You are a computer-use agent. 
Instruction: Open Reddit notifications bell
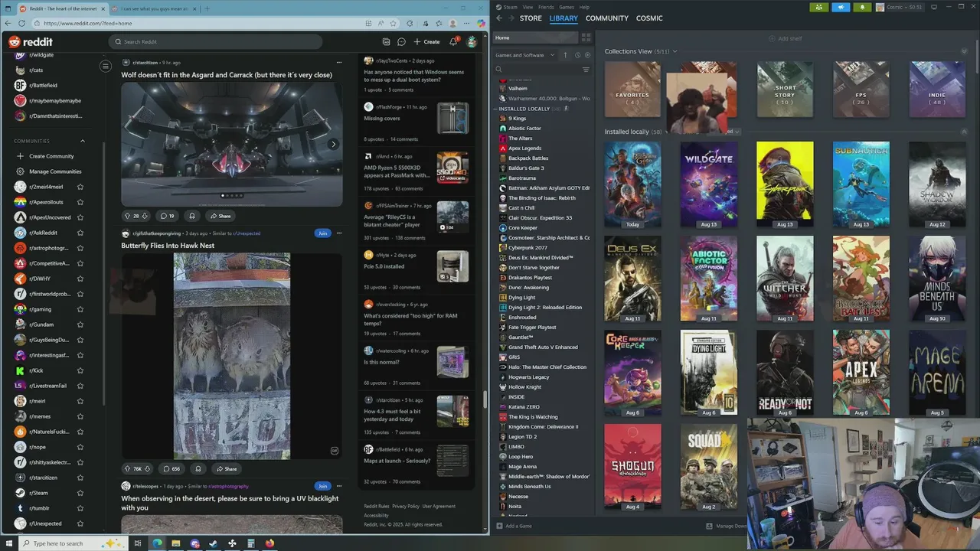[x=453, y=42]
